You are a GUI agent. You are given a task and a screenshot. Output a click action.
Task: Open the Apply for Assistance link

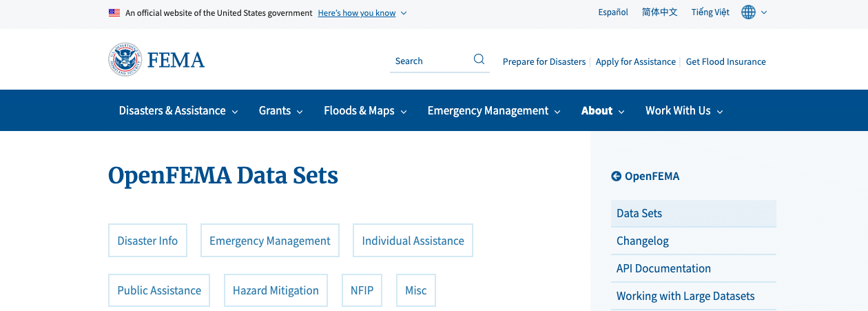[635, 62]
